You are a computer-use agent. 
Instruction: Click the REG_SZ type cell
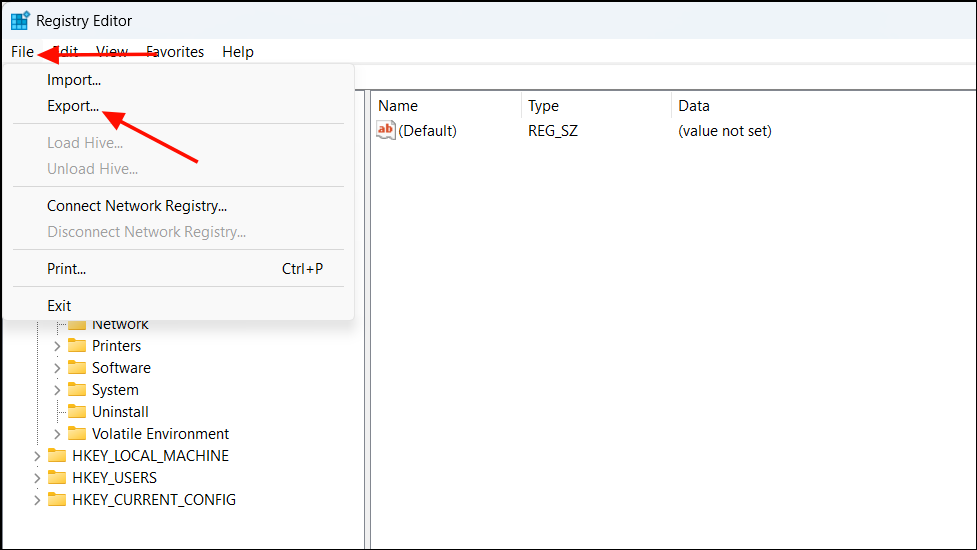(553, 131)
